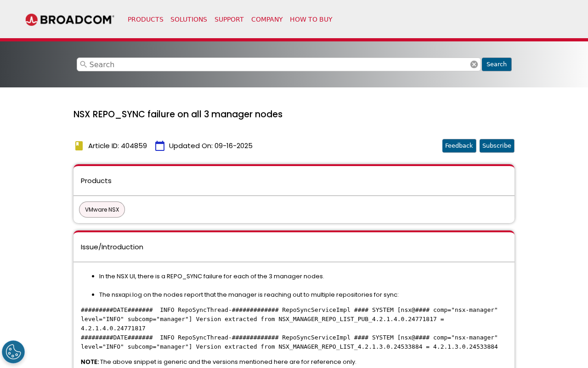Image resolution: width=588 pixels, height=368 pixels.
Task: Open the SOLUTIONS menu
Action: point(189,18)
